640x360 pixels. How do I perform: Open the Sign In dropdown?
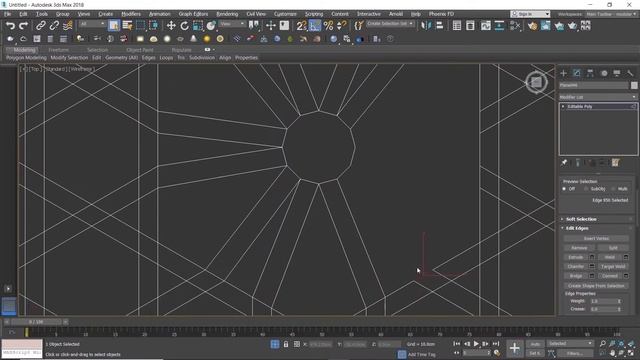click(530, 14)
